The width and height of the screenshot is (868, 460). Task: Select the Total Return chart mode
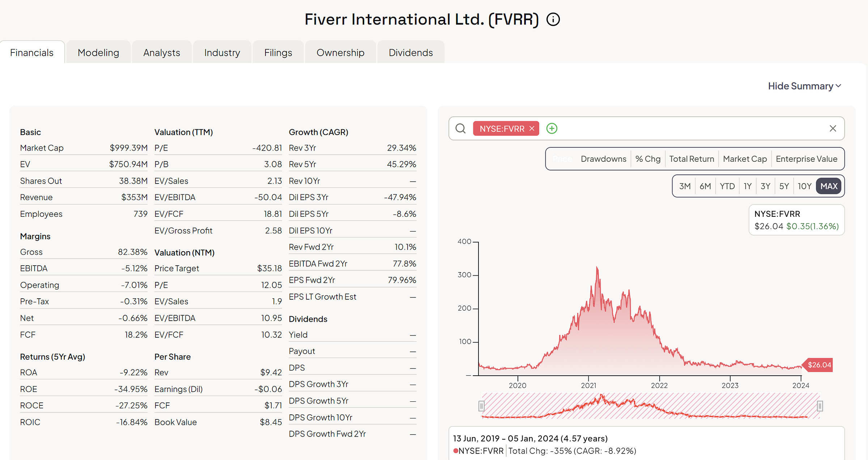click(x=692, y=159)
